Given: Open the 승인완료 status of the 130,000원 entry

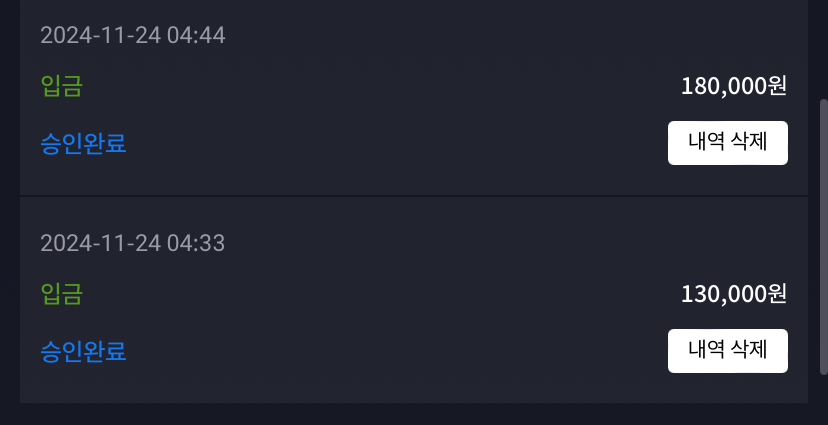Looking at the screenshot, I should (83, 351).
